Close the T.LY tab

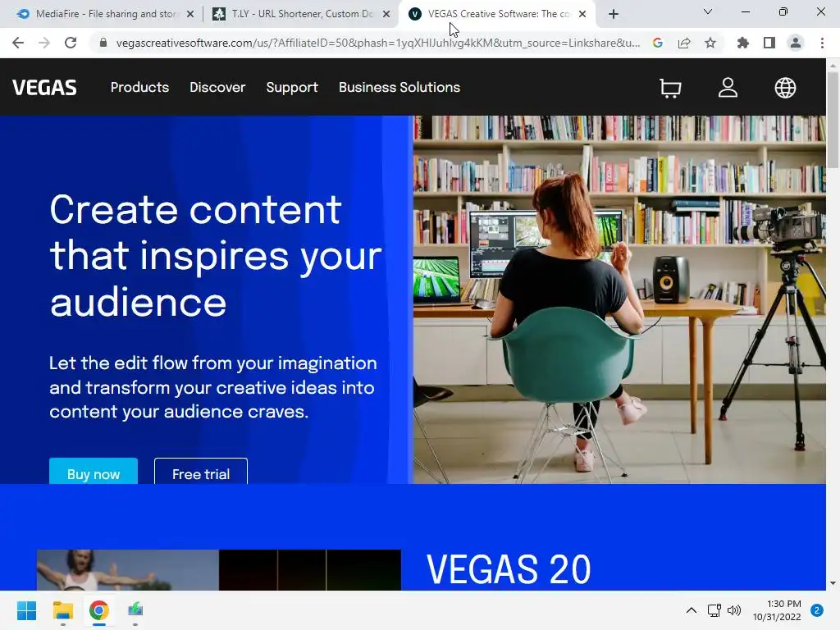point(386,15)
